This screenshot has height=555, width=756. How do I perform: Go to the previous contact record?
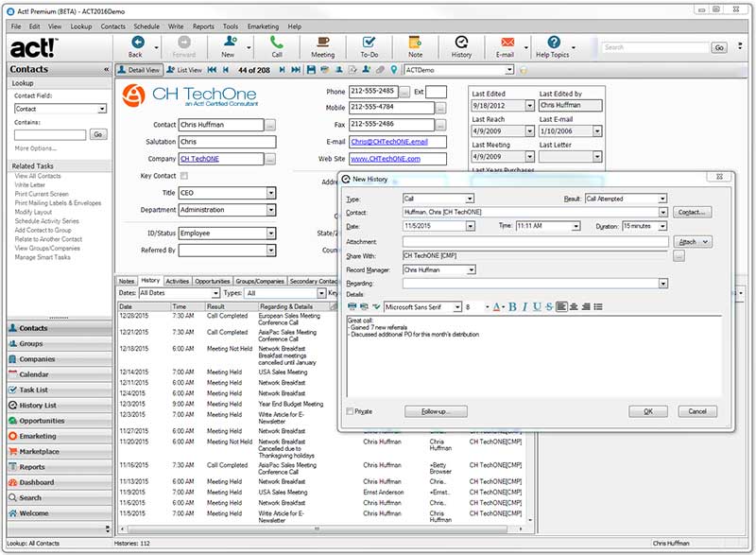pos(225,70)
